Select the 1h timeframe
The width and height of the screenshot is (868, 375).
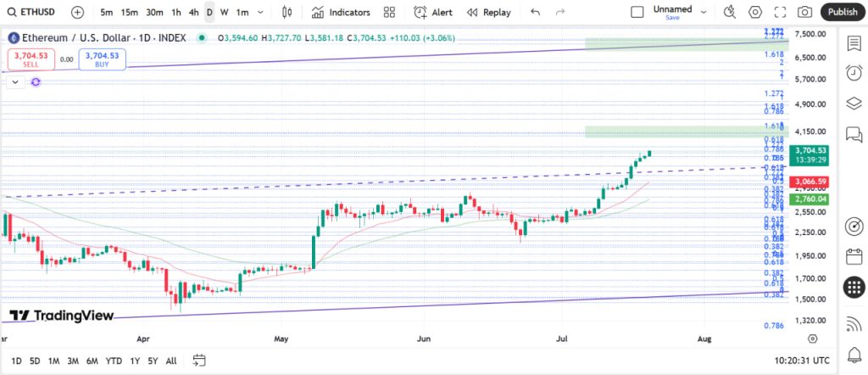pos(176,12)
